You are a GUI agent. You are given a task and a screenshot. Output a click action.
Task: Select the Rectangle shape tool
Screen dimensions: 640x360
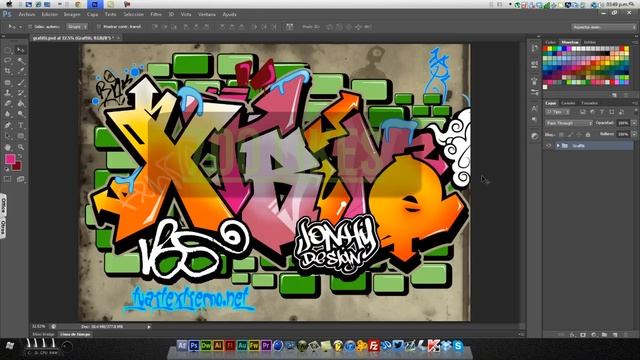[x=21, y=136]
